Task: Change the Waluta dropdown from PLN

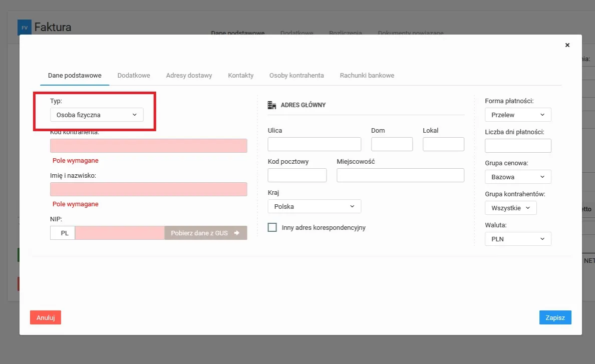Action: 517,239
